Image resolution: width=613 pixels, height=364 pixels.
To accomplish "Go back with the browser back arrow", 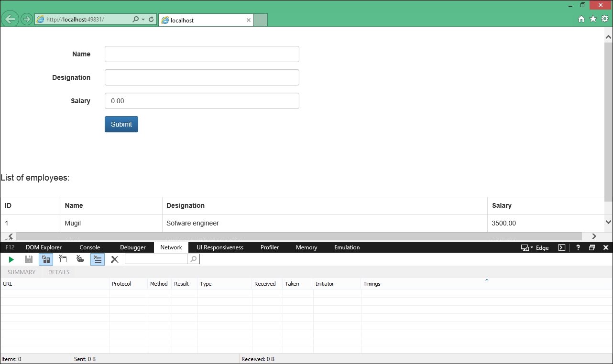I will [10, 19].
